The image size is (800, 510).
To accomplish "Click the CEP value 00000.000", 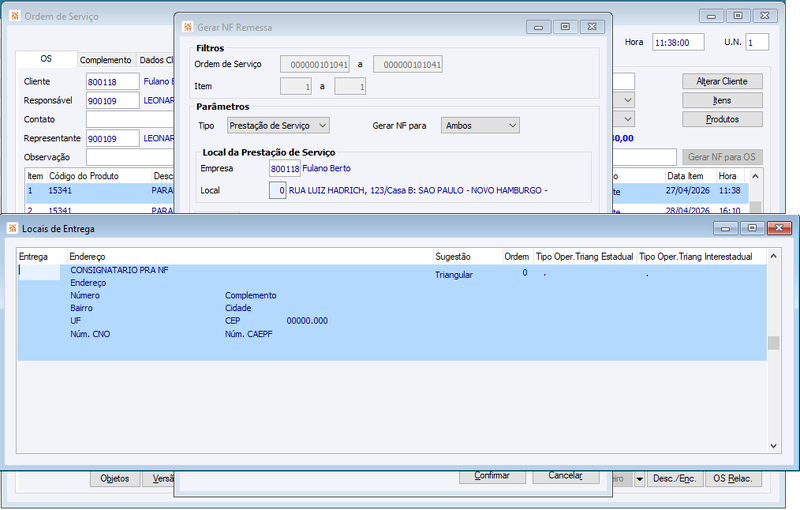I will point(307,321).
